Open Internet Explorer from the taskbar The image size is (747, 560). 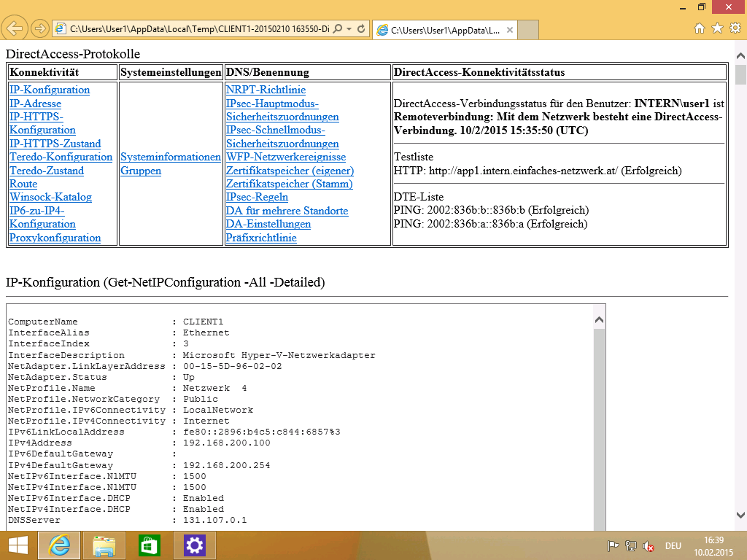pos(59,545)
